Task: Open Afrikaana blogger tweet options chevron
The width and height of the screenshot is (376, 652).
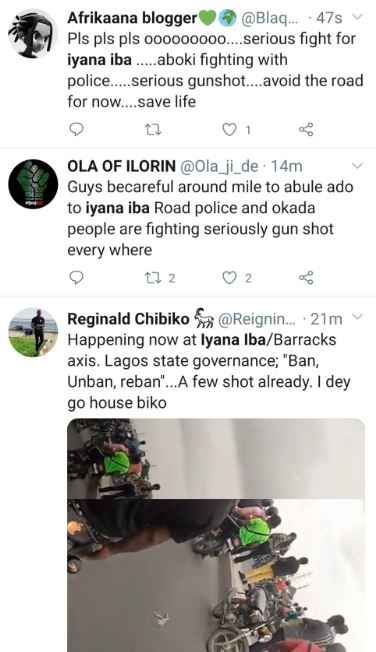Action: tap(357, 17)
